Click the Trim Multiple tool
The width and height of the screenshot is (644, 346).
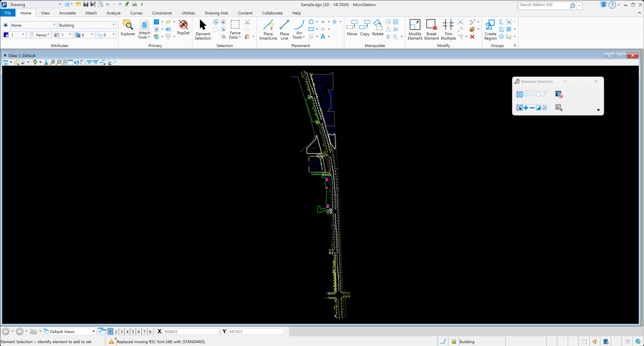448,29
